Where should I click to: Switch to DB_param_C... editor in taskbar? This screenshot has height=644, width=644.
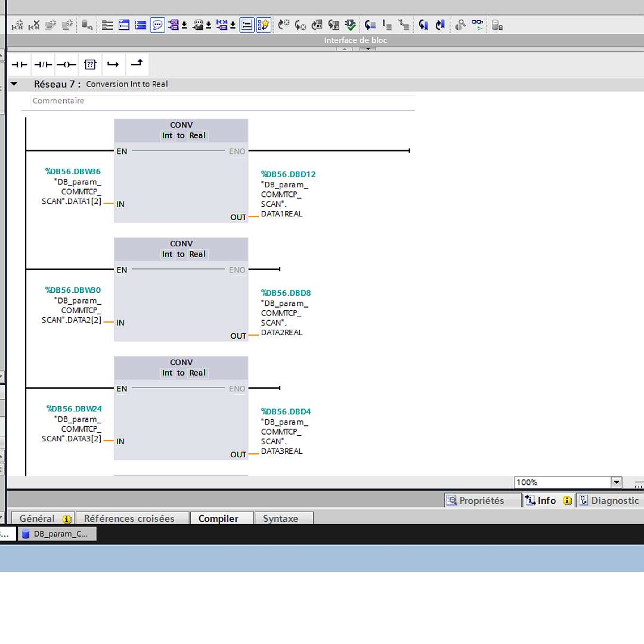pyautogui.click(x=57, y=534)
